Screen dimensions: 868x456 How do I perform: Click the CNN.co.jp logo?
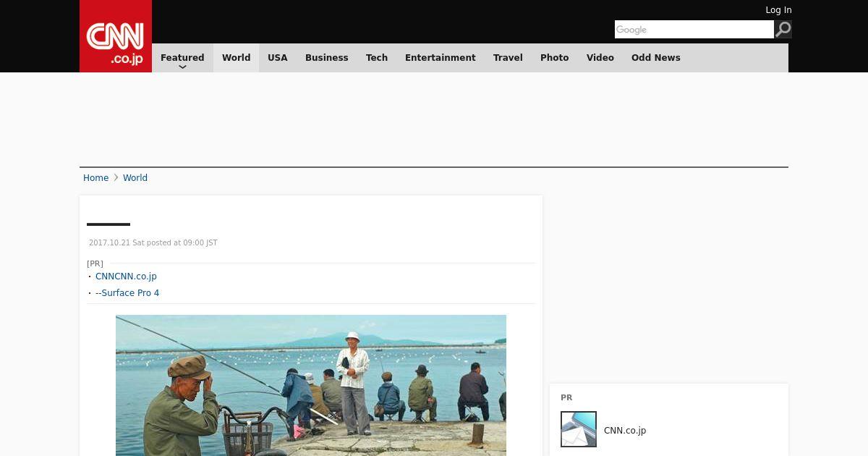[x=116, y=36]
